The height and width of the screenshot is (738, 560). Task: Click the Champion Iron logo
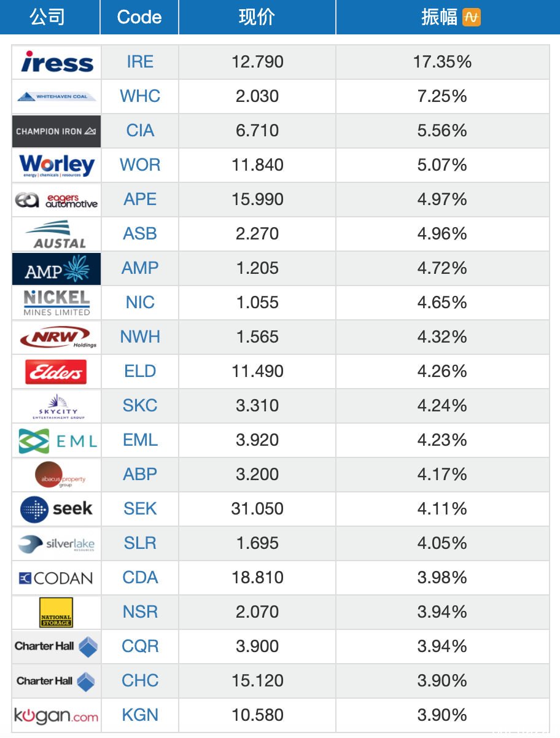point(56,131)
